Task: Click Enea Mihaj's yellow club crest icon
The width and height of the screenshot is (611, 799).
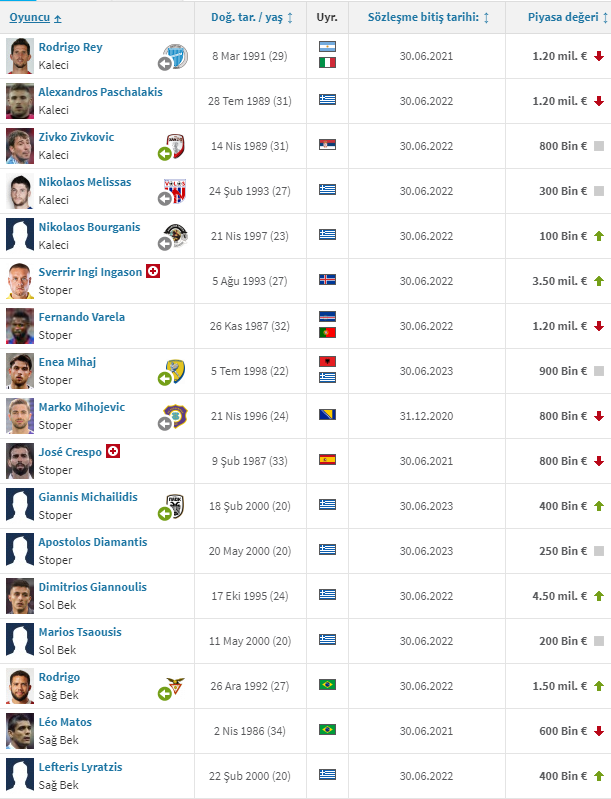Action: click(175, 371)
